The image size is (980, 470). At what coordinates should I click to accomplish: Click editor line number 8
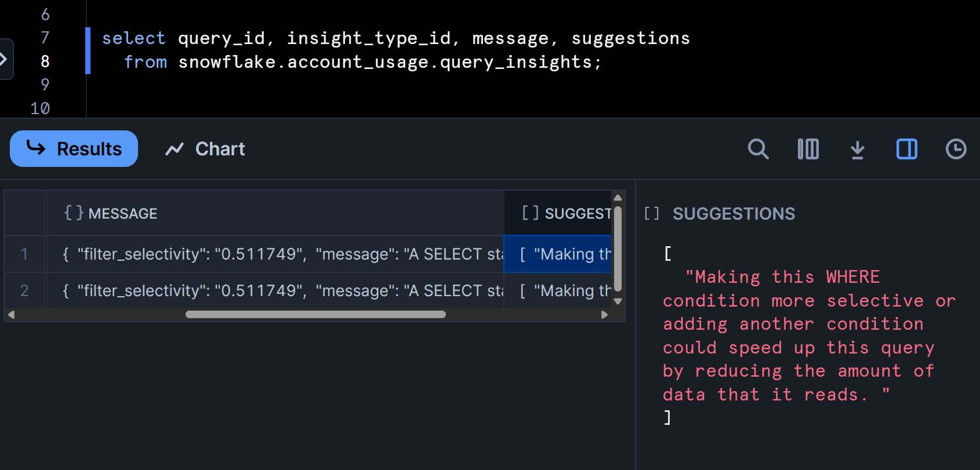45,61
